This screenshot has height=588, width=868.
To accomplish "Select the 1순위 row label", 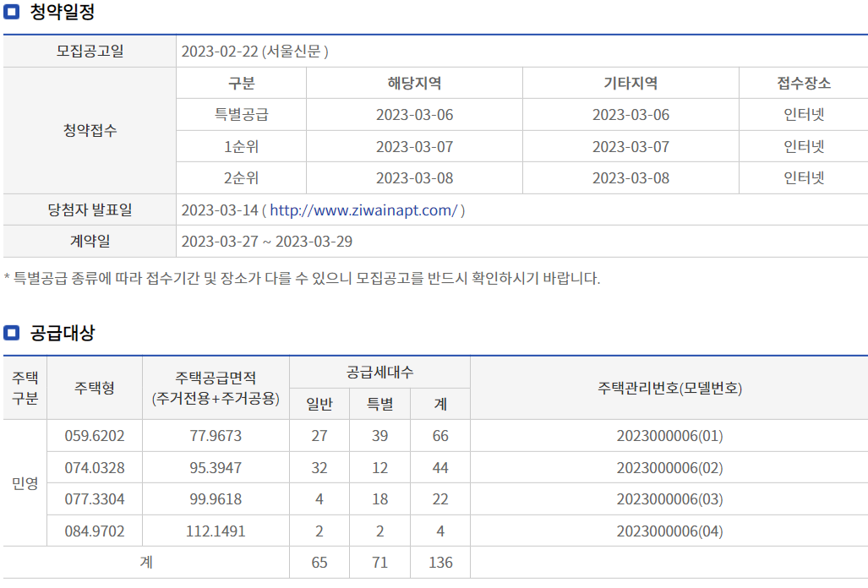I will point(242,147).
